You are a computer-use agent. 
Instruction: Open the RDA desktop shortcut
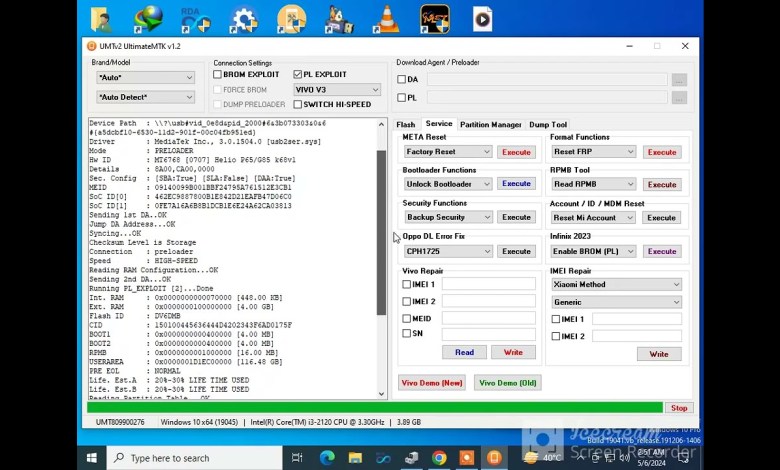click(196, 18)
